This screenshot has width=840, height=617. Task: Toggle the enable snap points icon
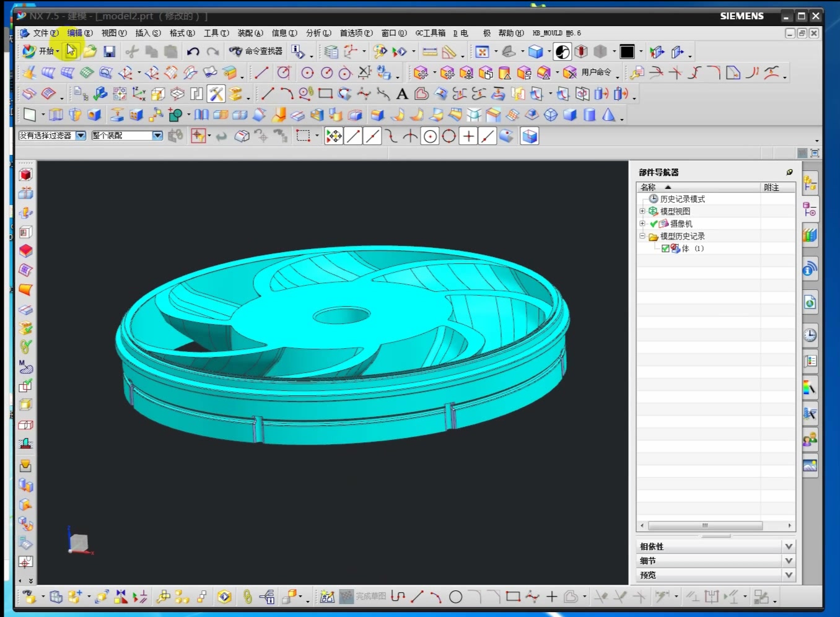coord(334,136)
